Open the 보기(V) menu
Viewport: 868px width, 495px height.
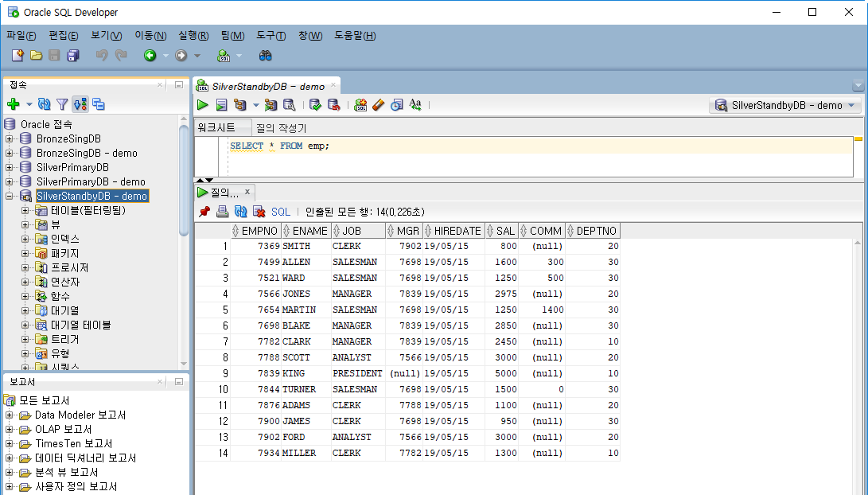pyautogui.click(x=107, y=36)
